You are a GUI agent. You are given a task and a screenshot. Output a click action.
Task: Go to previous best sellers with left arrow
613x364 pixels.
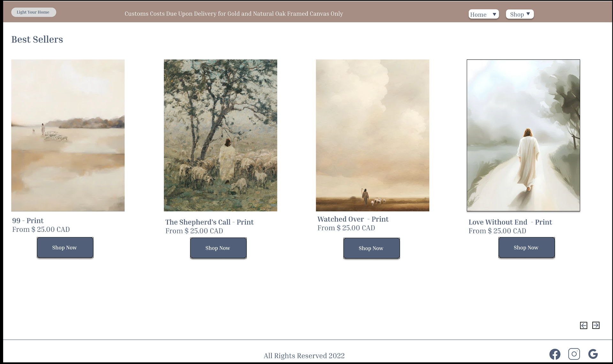(584, 325)
